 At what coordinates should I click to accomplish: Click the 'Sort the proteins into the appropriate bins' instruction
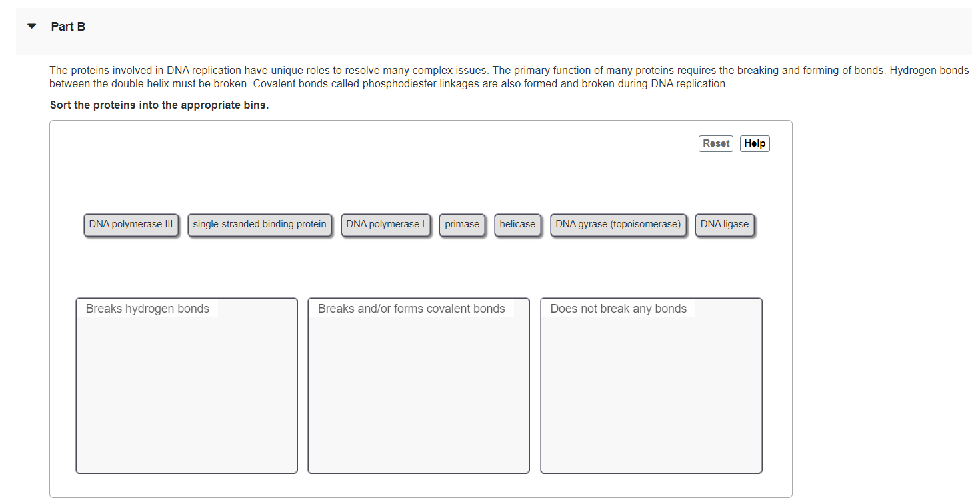tap(159, 105)
